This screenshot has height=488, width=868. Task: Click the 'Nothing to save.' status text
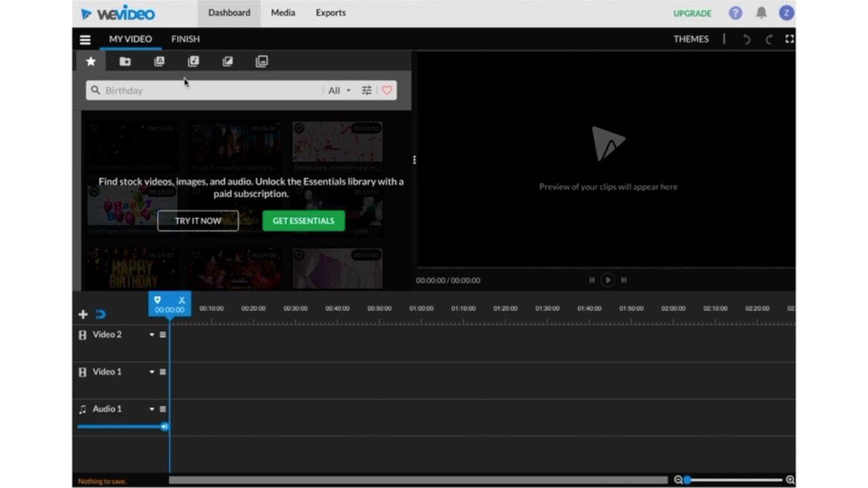pyautogui.click(x=102, y=481)
